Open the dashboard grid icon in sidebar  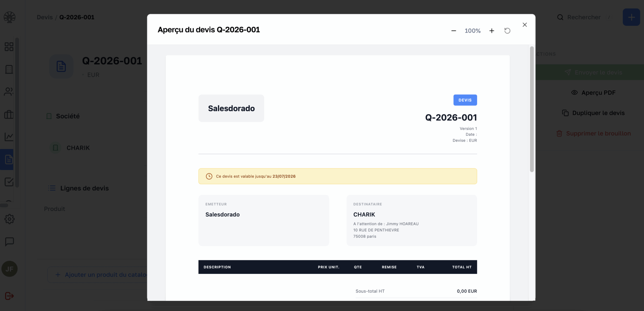(9, 47)
